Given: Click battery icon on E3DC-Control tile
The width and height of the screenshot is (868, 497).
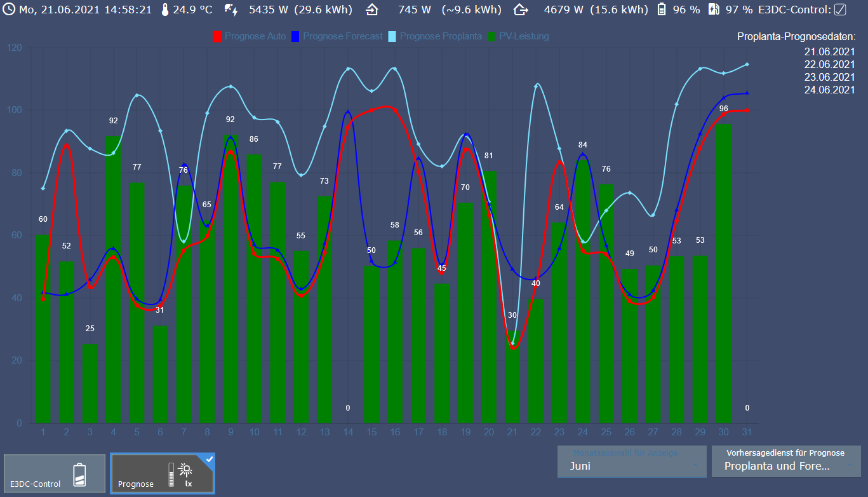Looking at the screenshot, I should pos(79,475).
